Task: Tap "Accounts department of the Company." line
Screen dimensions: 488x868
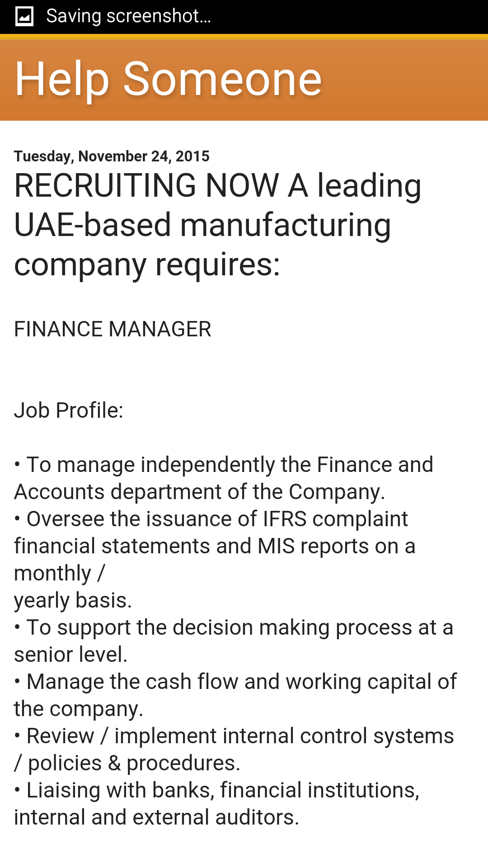Action: 199,492
